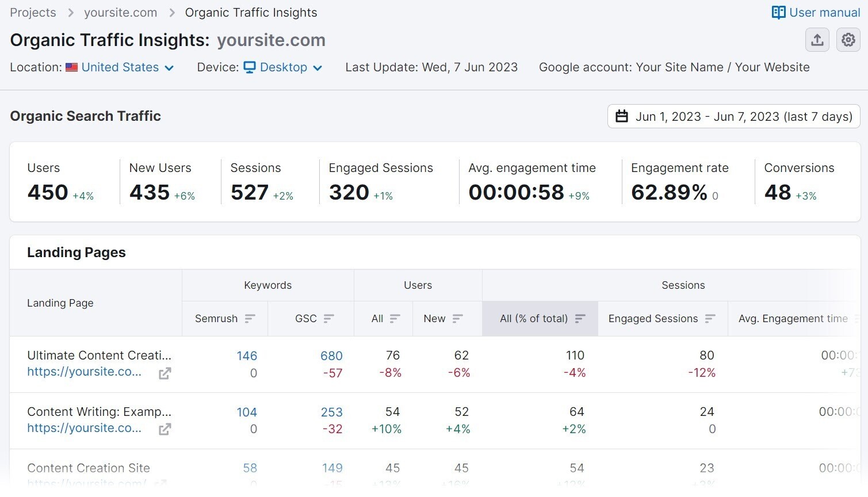Open the date range picker Jun 1-7
This screenshot has height=497, width=868.
[x=733, y=116]
